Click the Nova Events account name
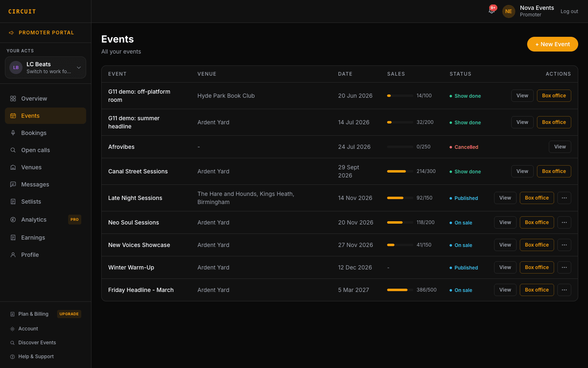This screenshot has height=368, width=588. click(x=537, y=8)
